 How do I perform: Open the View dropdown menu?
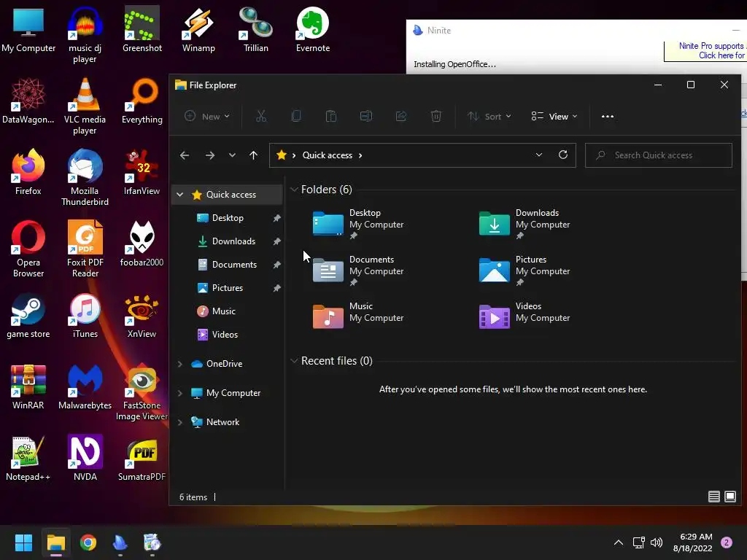tap(554, 116)
